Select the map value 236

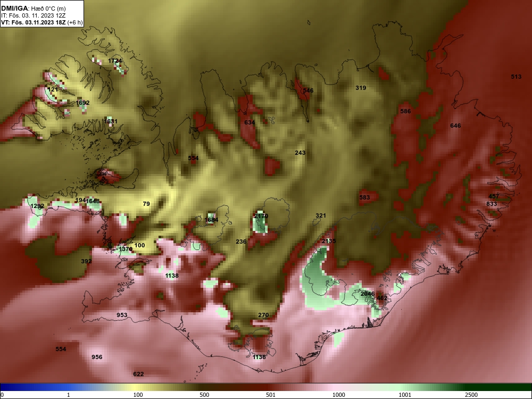[x=241, y=242]
